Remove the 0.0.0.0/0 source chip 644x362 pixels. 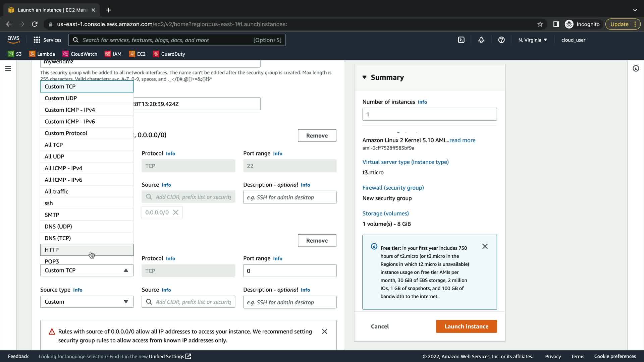click(175, 213)
